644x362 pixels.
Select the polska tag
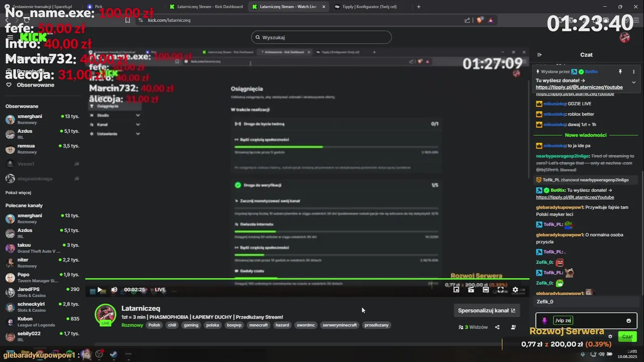point(213,325)
